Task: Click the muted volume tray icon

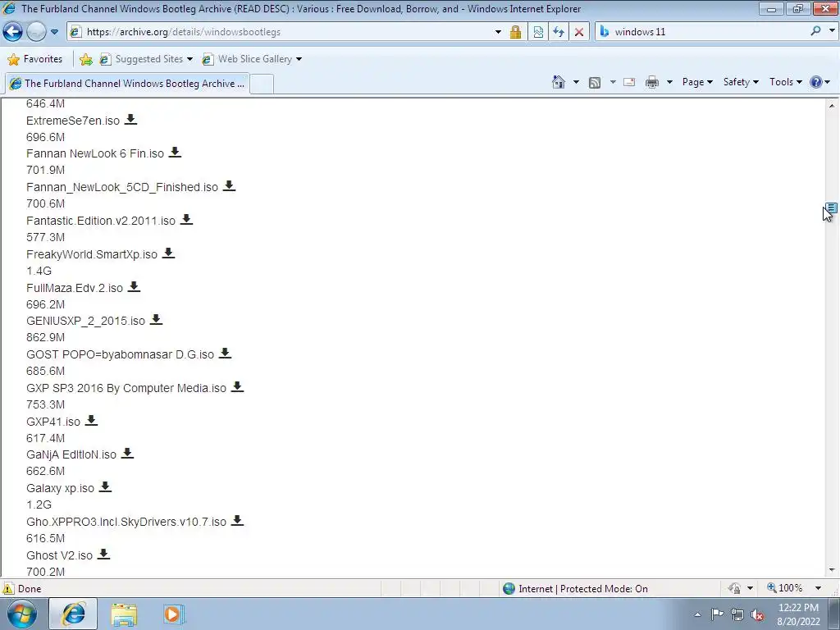Action: [757, 614]
